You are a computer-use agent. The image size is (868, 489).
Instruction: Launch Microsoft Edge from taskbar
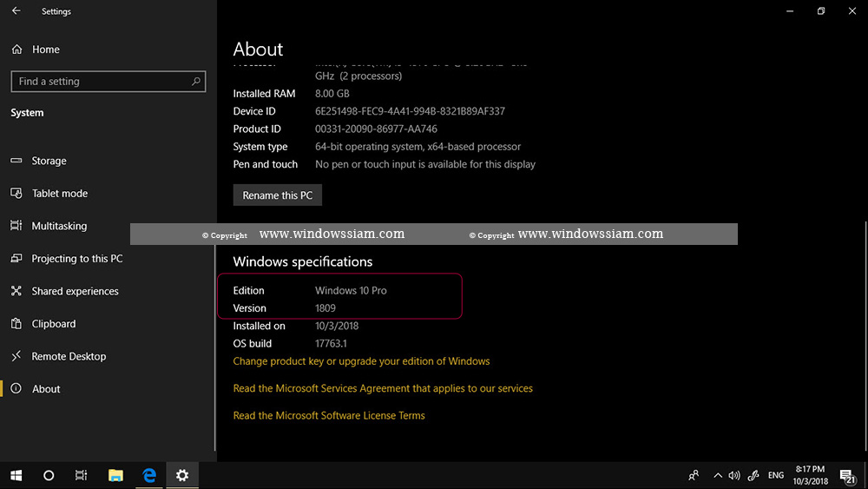pos(149,475)
